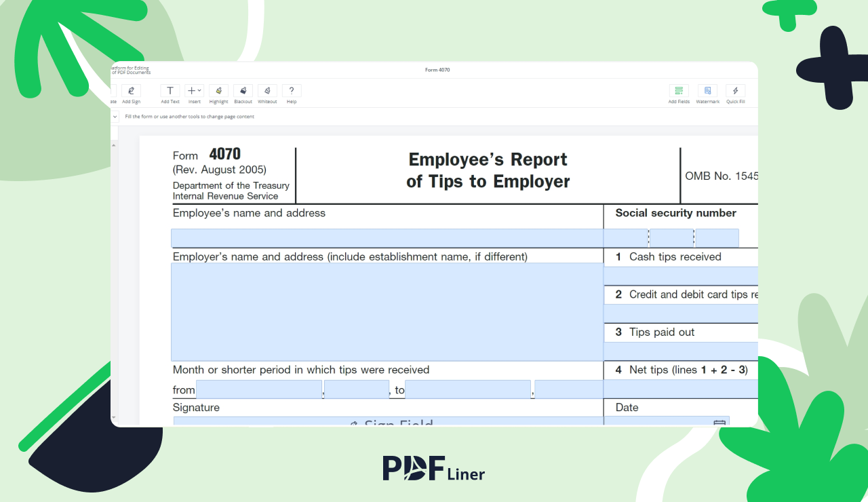Activate the Highlight tool
Screen dimensions: 868x502
(218, 91)
